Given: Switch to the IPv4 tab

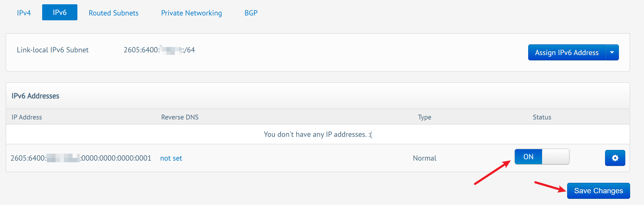Looking at the screenshot, I should click(24, 13).
